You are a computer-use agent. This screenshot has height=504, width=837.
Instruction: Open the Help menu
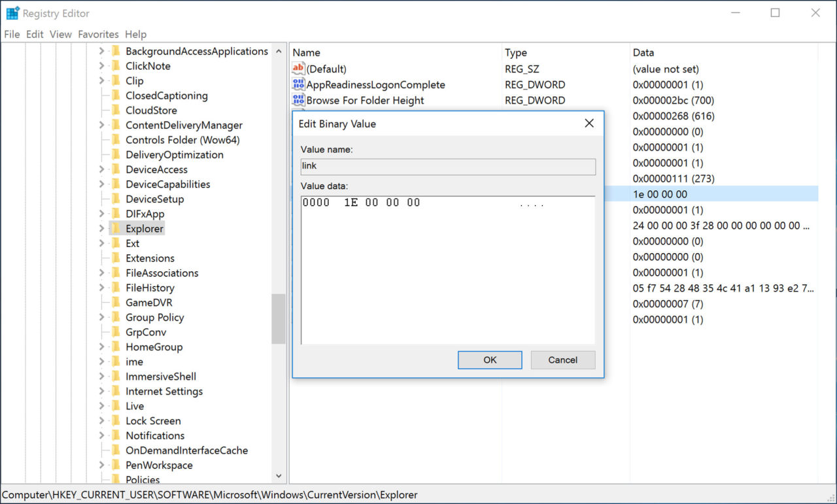pyautogui.click(x=136, y=34)
